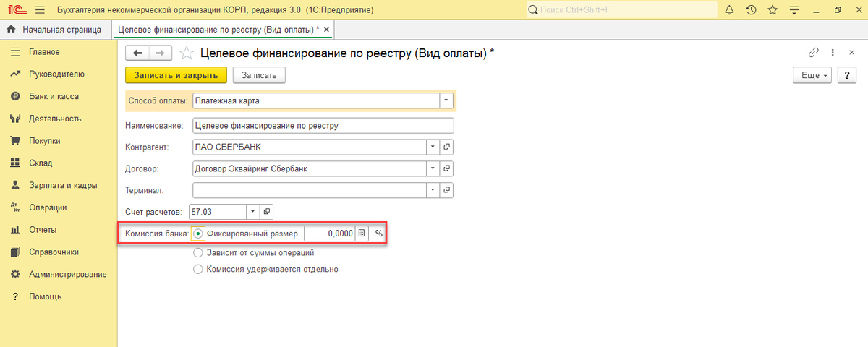
Task: Close the Целевое финансирование по реестру tab
Action: tap(326, 30)
